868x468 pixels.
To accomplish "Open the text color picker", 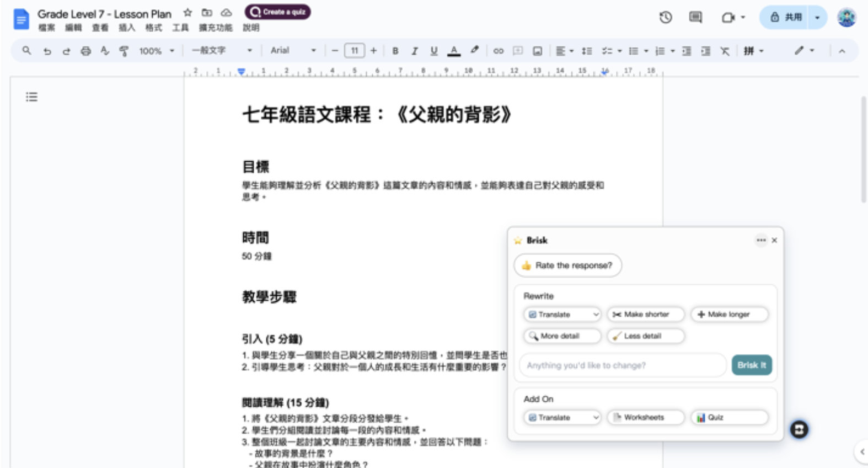I will (454, 51).
